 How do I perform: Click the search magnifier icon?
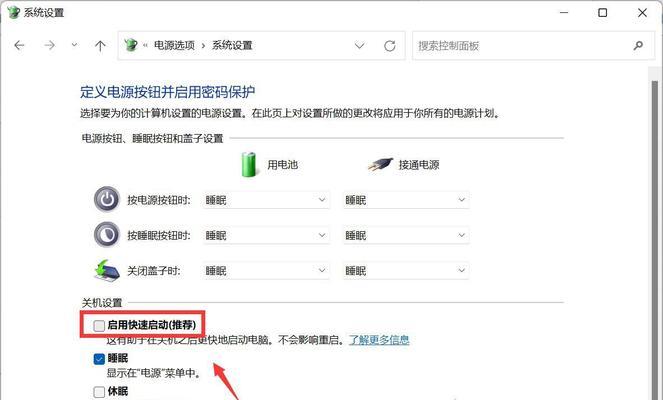pyautogui.click(x=638, y=46)
